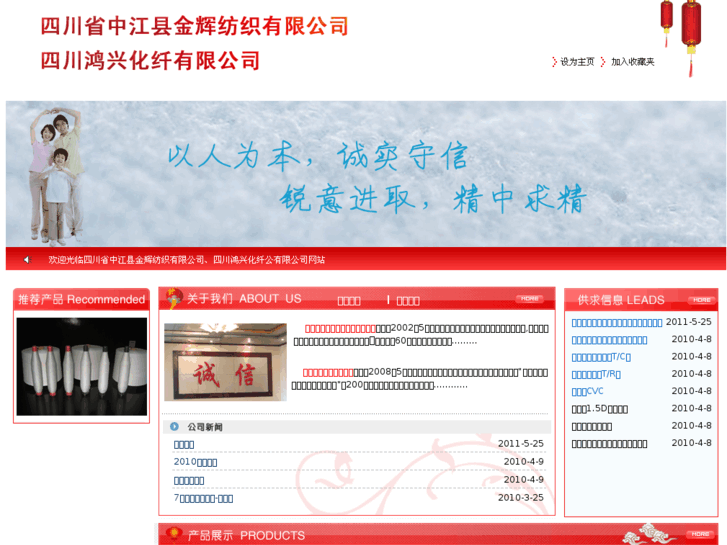
Task: Select the second tab after the divider in About Us
Action: click(408, 301)
